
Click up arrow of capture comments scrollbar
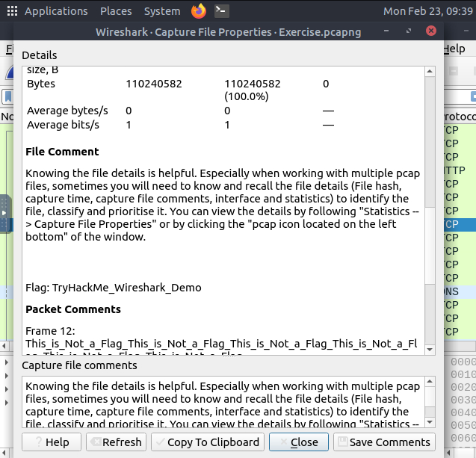tap(430, 381)
